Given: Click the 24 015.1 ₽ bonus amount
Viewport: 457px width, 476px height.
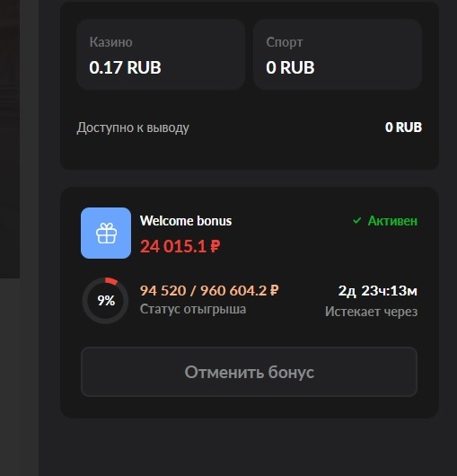Looking at the screenshot, I should tap(180, 246).
